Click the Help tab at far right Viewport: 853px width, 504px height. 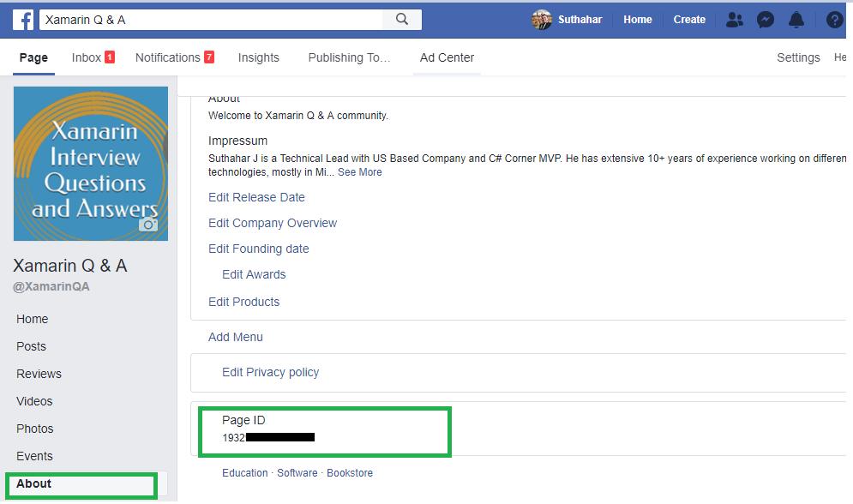click(x=840, y=57)
